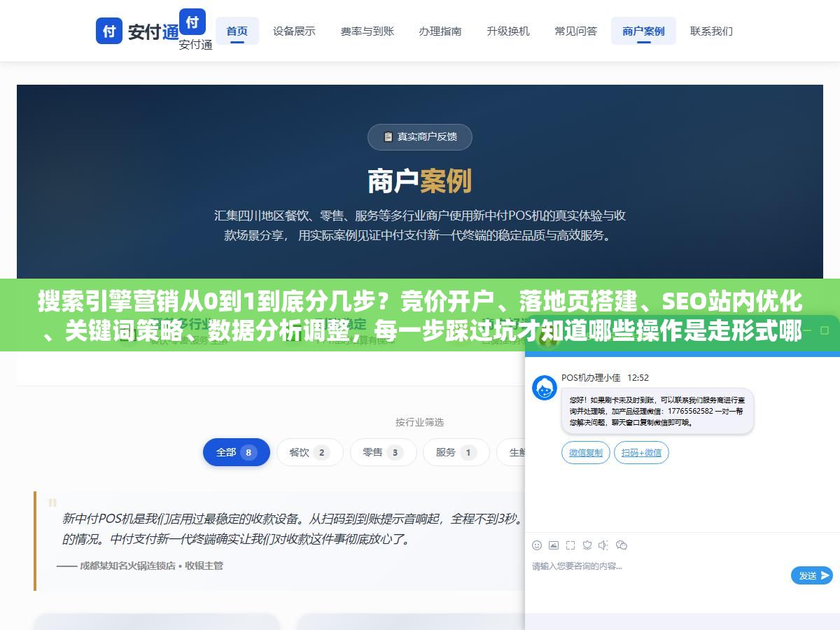Screen dimensions: 840x630
Task: Attach an image in chat toolbar
Action: click(554, 545)
